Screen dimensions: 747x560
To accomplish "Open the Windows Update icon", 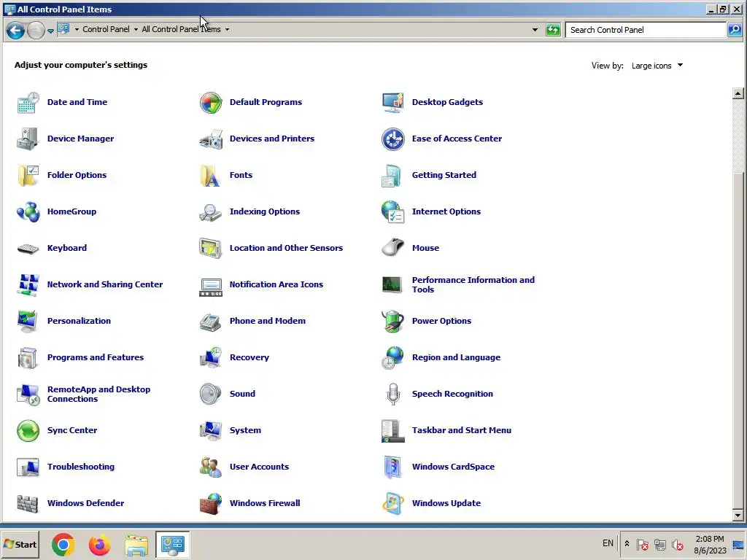I will [x=393, y=503].
